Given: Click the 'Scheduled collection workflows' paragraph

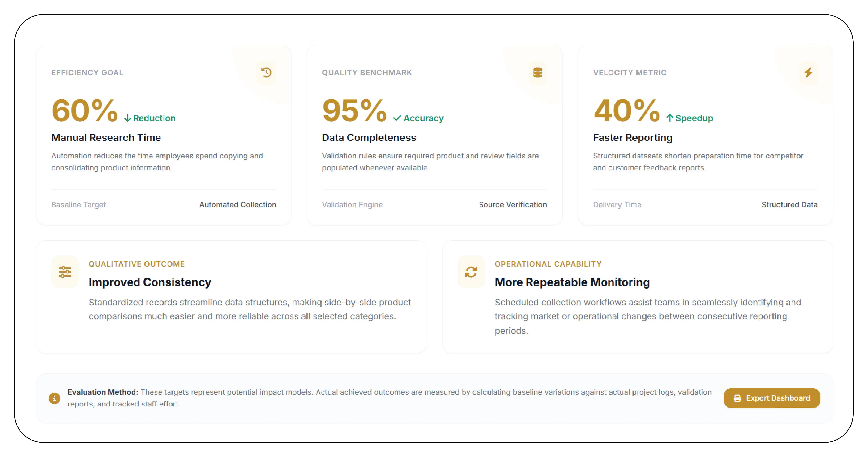Looking at the screenshot, I should click(x=648, y=317).
